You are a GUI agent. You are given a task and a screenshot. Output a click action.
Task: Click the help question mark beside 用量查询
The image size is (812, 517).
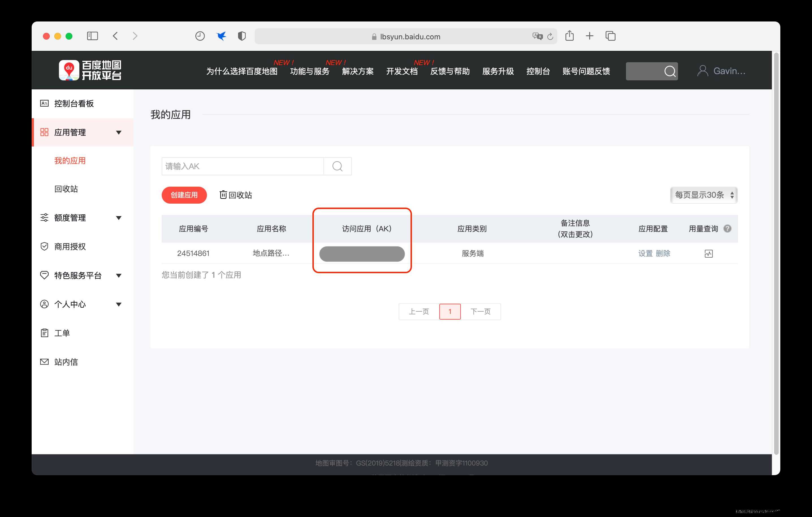pos(728,228)
